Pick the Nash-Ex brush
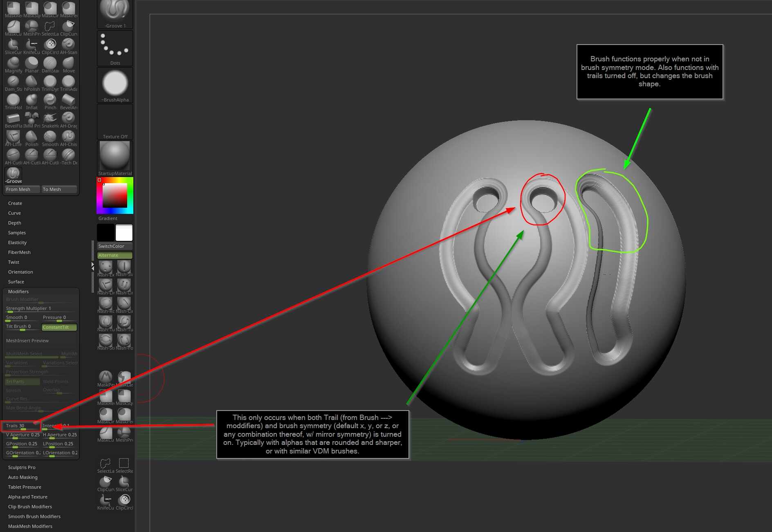The height and width of the screenshot is (532, 772). point(105,269)
